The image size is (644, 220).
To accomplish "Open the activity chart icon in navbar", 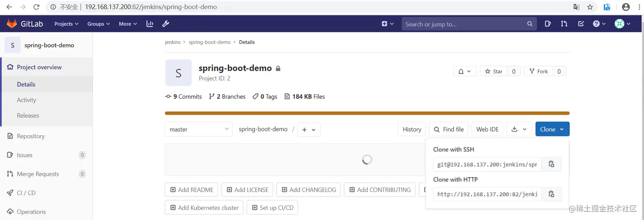I will click(149, 24).
